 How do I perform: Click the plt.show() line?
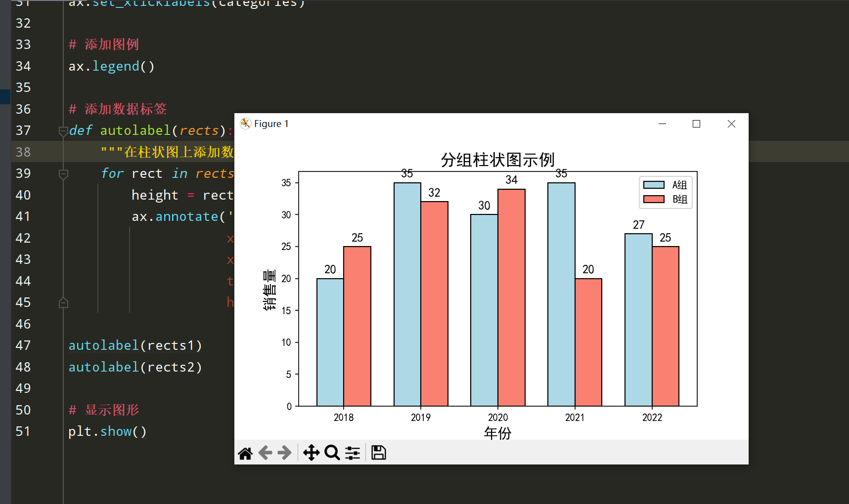tap(108, 431)
